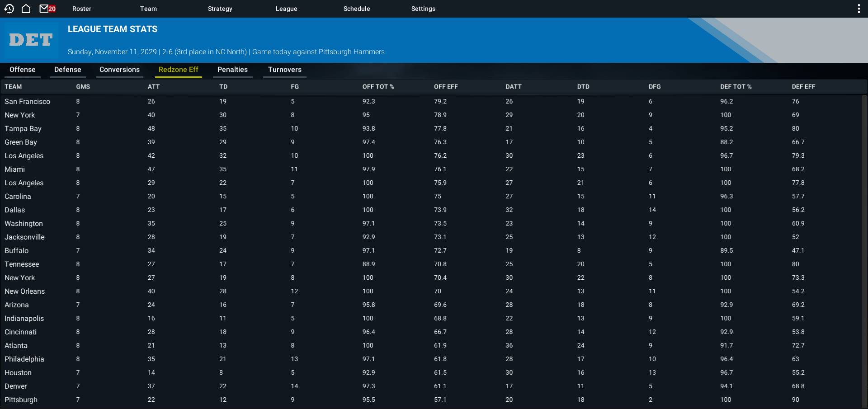Sort table by DEF EFF column header
This screenshot has width=868, height=409.
(803, 87)
